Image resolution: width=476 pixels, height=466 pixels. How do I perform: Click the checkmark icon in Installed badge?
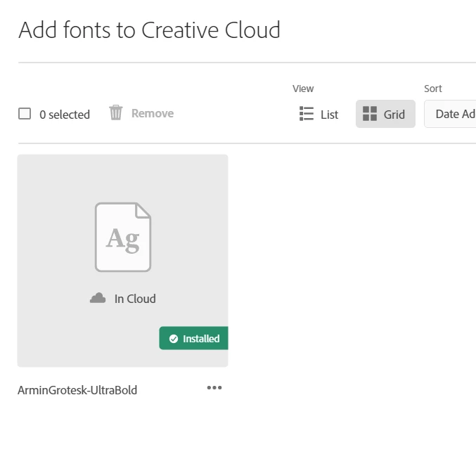coord(174,339)
